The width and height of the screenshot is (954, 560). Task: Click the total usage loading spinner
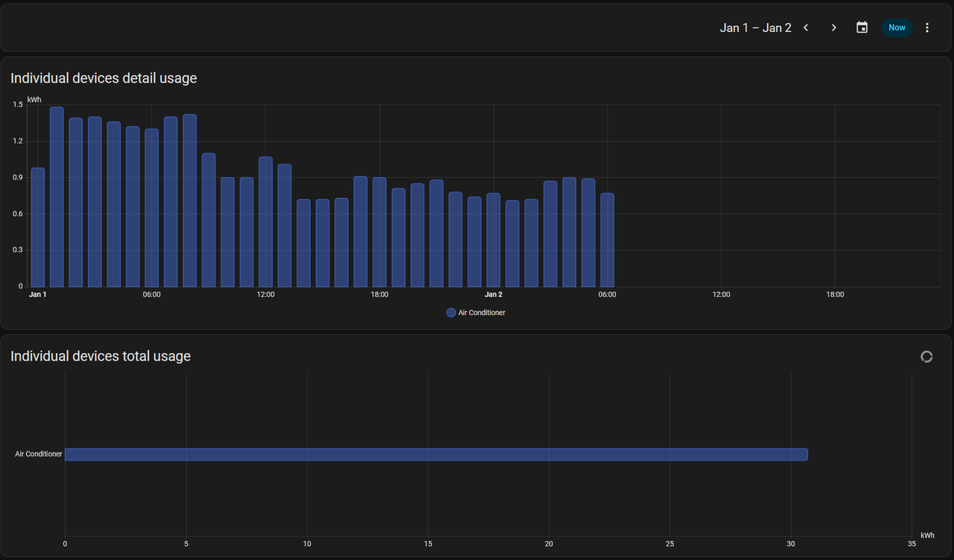[x=926, y=357]
